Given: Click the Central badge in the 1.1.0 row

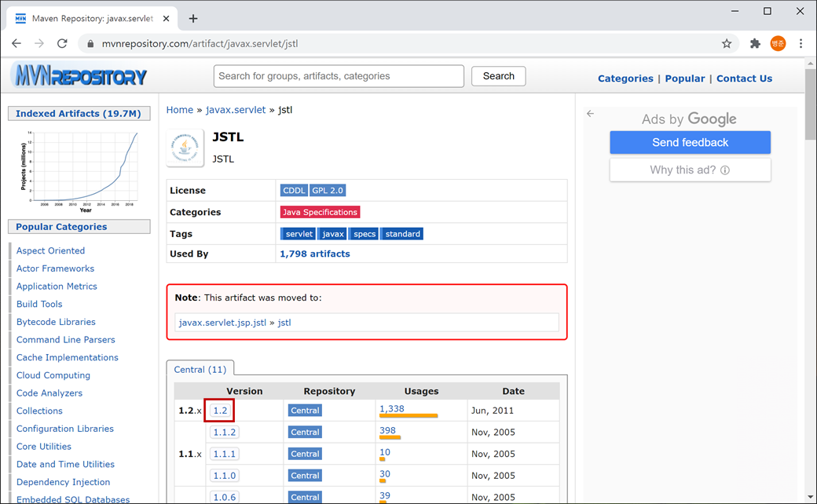Looking at the screenshot, I should pos(305,476).
